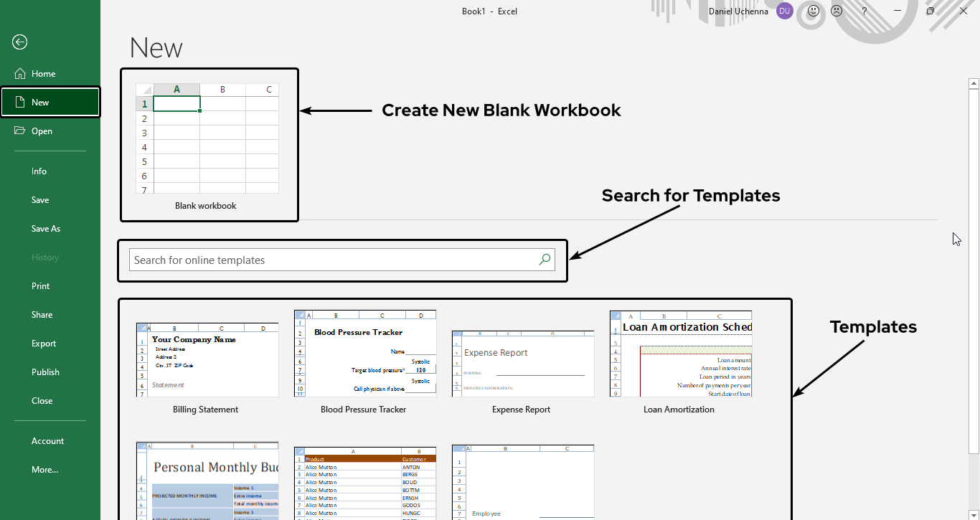The width and height of the screenshot is (980, 520).
Task: Open the Billing Statement template
Action: pos(207,360)
